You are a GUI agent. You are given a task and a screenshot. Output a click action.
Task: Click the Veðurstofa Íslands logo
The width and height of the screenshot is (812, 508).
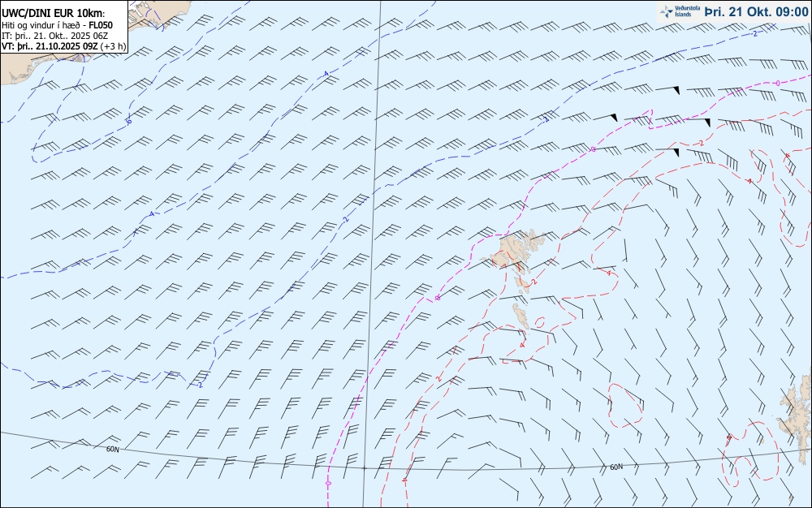tap(680, 11)
